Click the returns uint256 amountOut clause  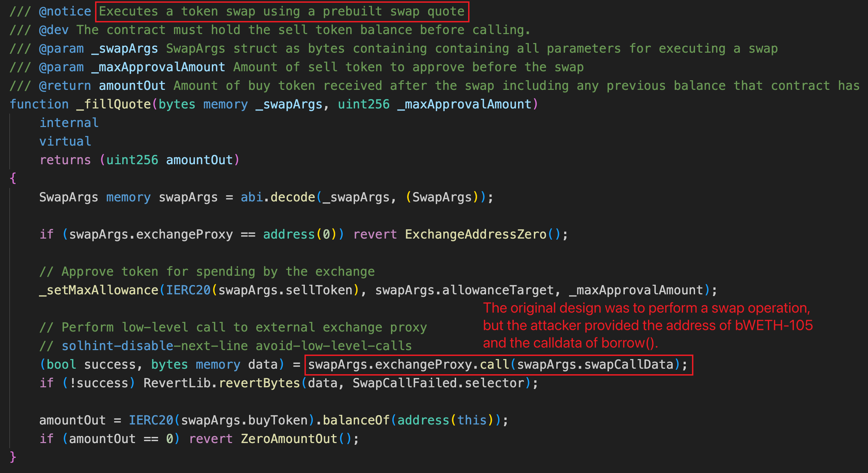(139, 160)
